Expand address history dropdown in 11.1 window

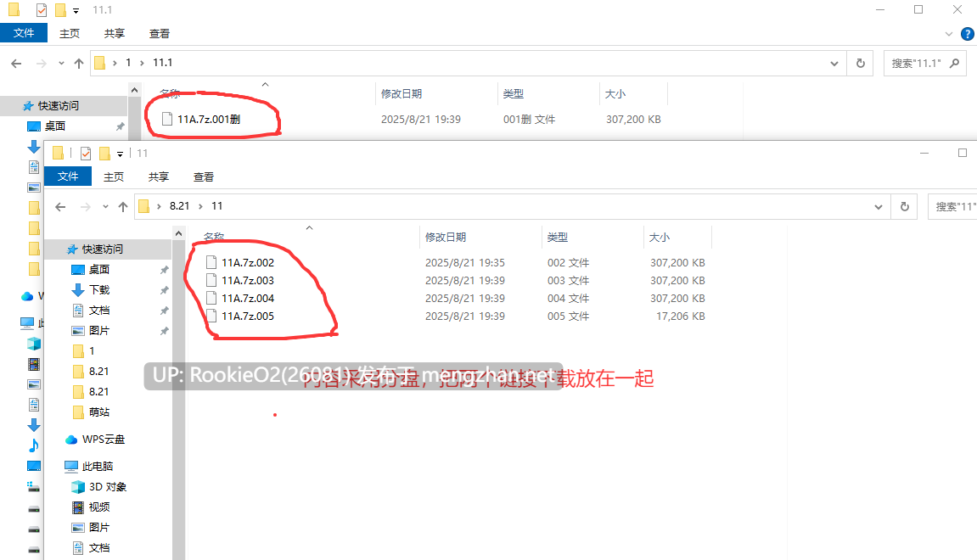tap(834, 64)
